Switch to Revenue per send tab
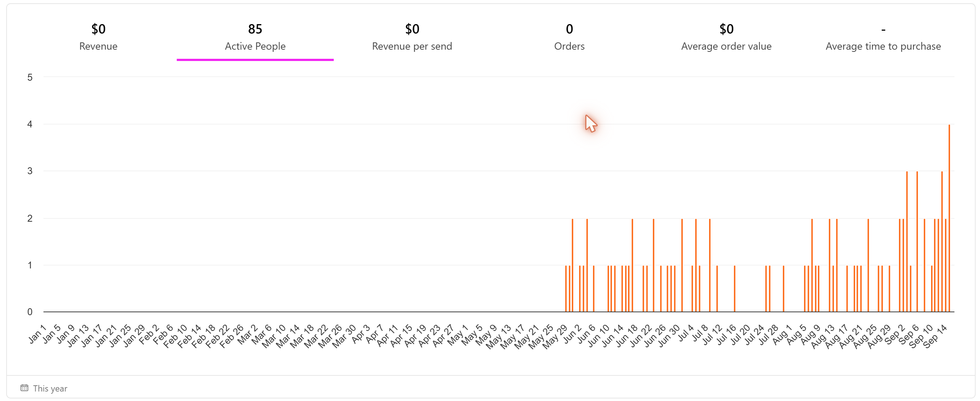 (412, 37)
